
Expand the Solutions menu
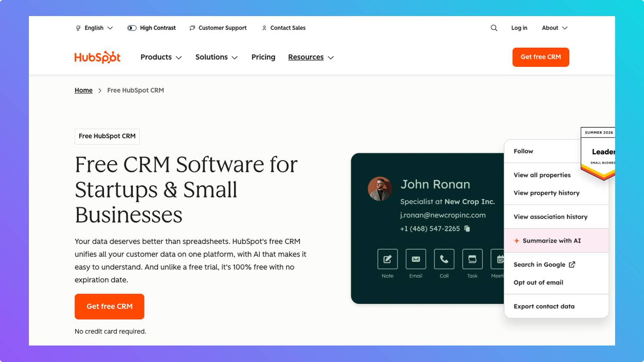(x=216, y=57)
